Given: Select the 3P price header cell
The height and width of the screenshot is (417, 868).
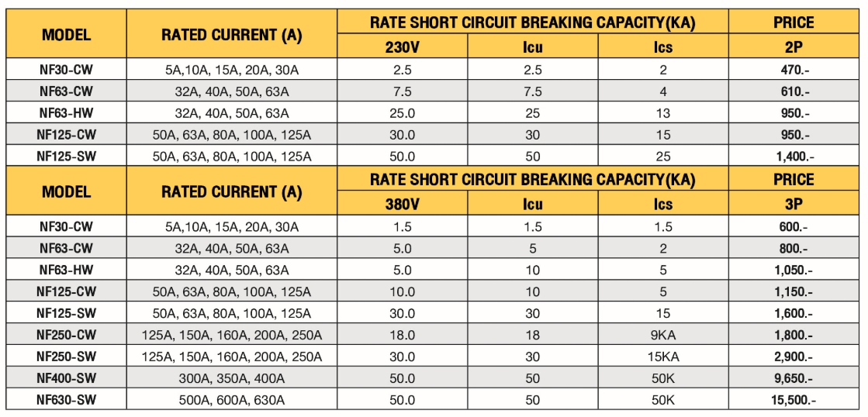Looking at the screenshot, I should [794, 204].
